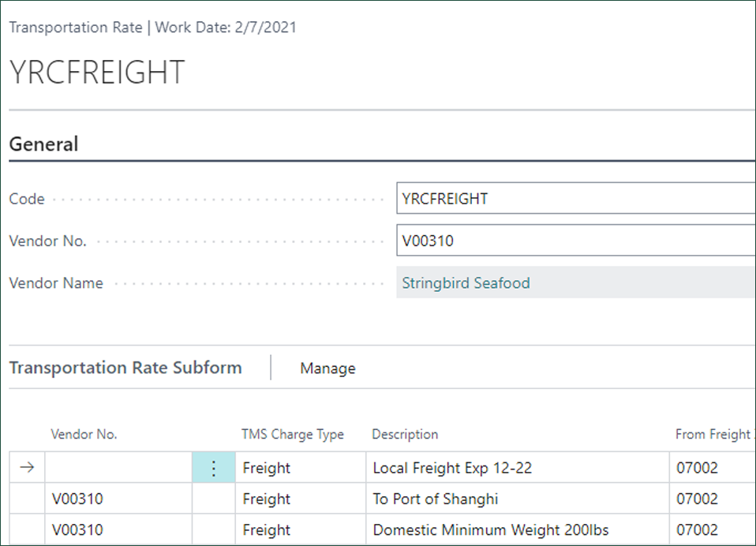Click the Transportation Rate Work Date caption
Viewport: 756px width, 546px height.
point(153,27)
